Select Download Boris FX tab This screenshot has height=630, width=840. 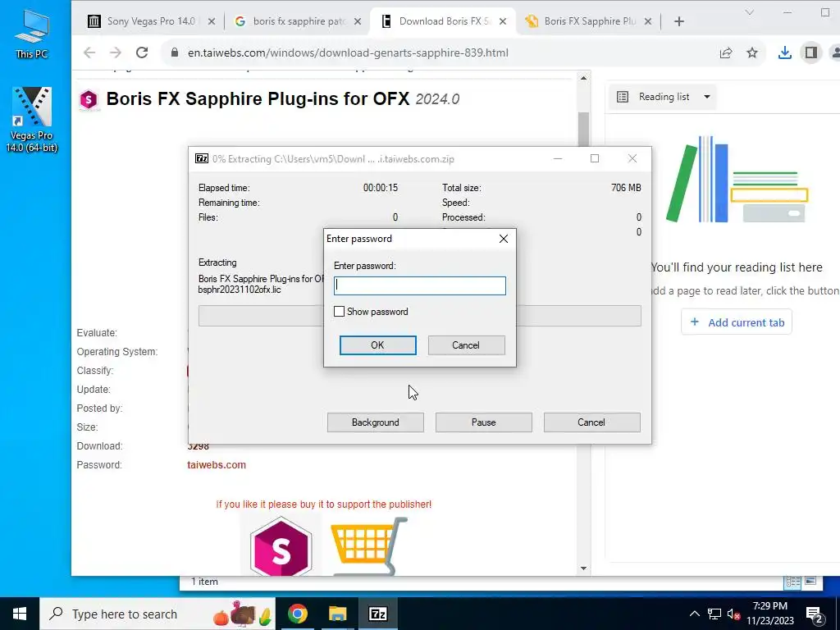(442, 21)
